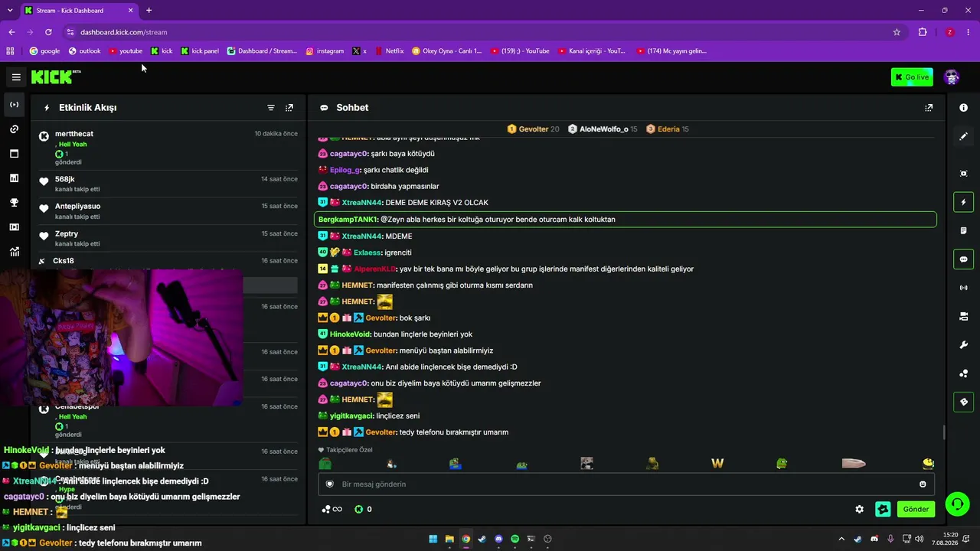This screenshot has height=551, width=980.
Task: Open the 'kick panel' bookmark
Action: [x=200, y=51]
